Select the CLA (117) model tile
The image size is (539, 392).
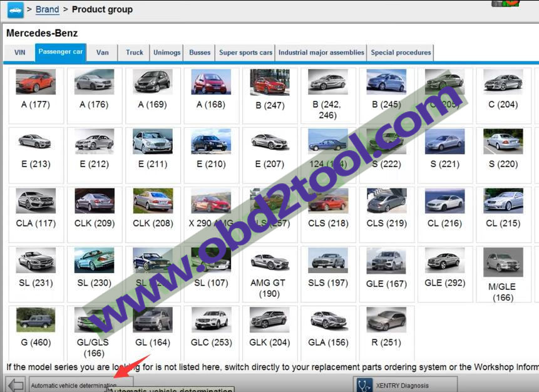36,215
